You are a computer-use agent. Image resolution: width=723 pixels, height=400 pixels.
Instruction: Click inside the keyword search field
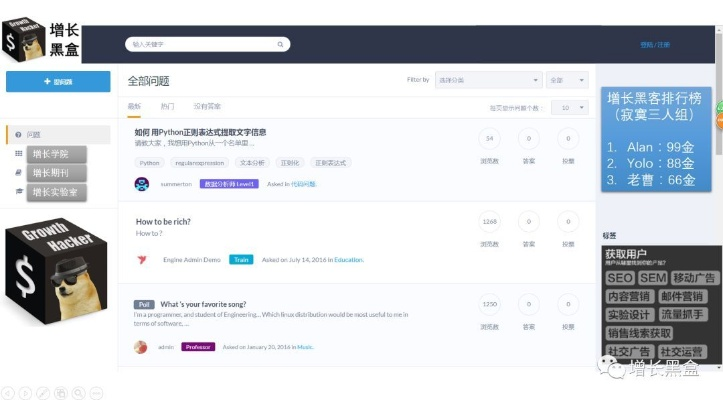[200, 44]
